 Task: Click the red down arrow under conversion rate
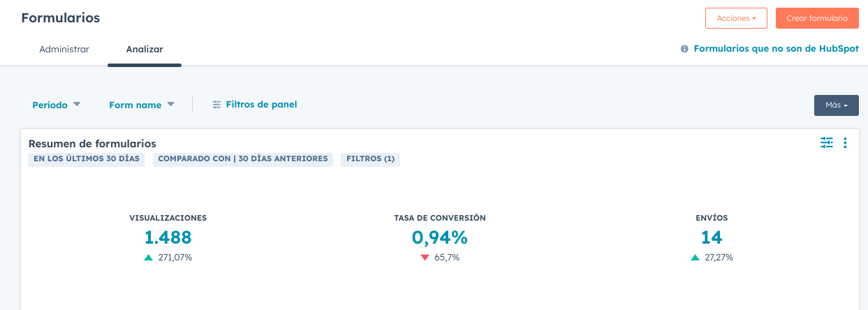(x=425, y=258)
